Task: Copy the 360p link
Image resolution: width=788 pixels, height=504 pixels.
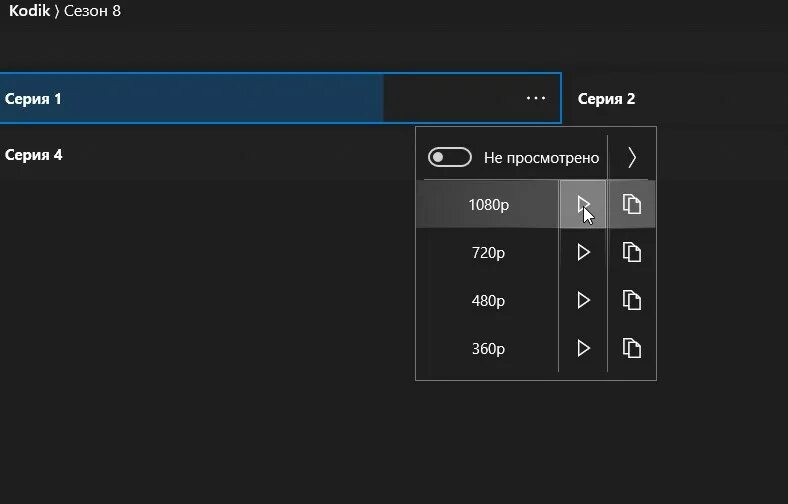Action: point(632,348)
